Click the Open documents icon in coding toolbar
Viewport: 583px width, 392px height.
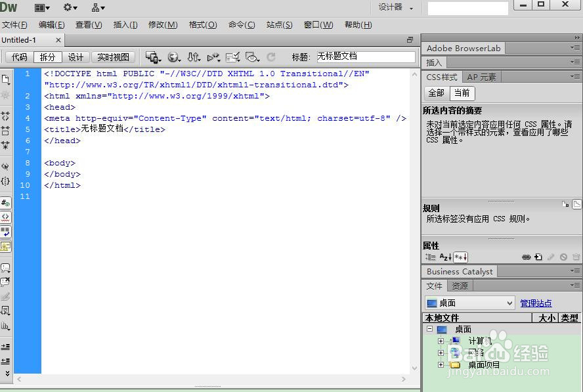click(x=5, y=79)
